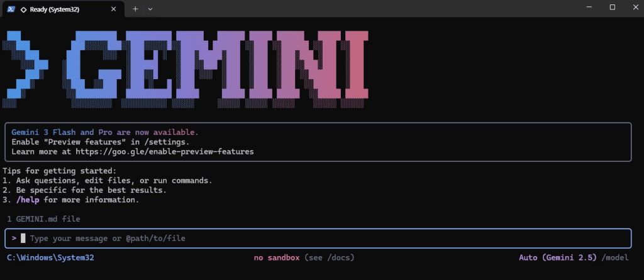Click the "/help" command text
The height and width of the screenshot is (280, 644).
pyautogui.click(x=29, y=200)
